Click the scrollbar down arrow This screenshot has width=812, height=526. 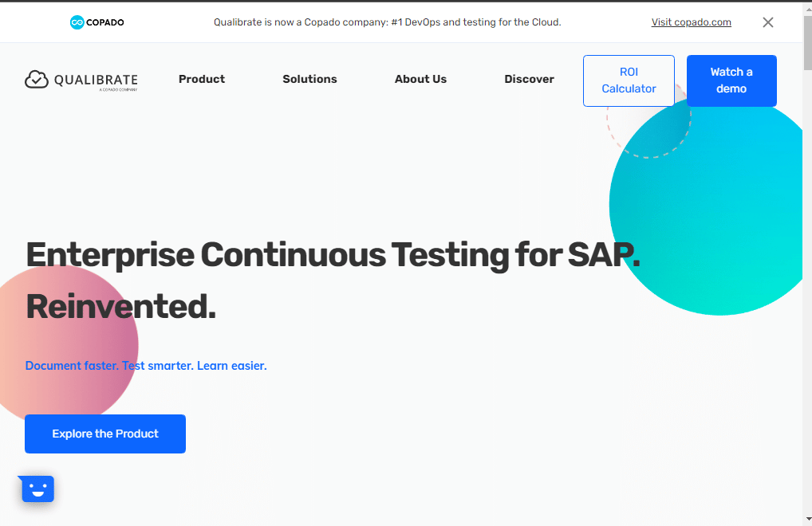click(x=806, y=520)
